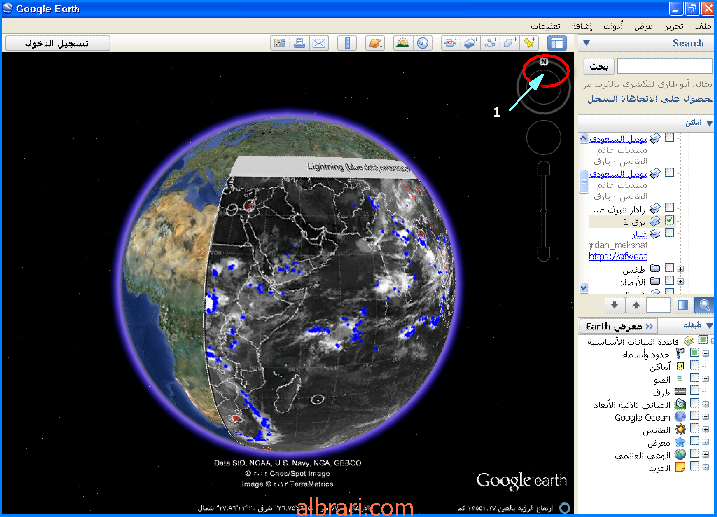This screenshot has width=717, height=517.
Task: Open the Help menu at left of menu bar
Action: (545, 26)
